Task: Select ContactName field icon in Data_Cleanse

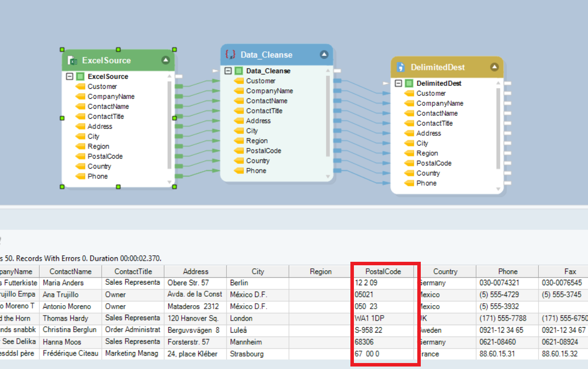Action: pos(239,101)
